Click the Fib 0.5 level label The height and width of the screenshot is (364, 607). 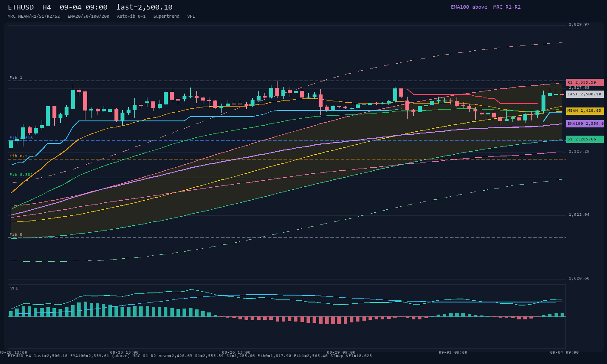[19, 156]
